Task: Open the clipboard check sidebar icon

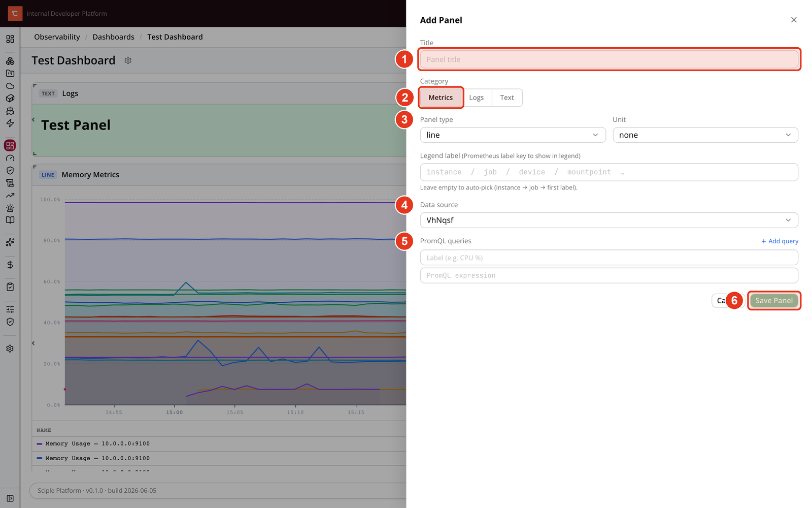Action: [x=10, y=287]
